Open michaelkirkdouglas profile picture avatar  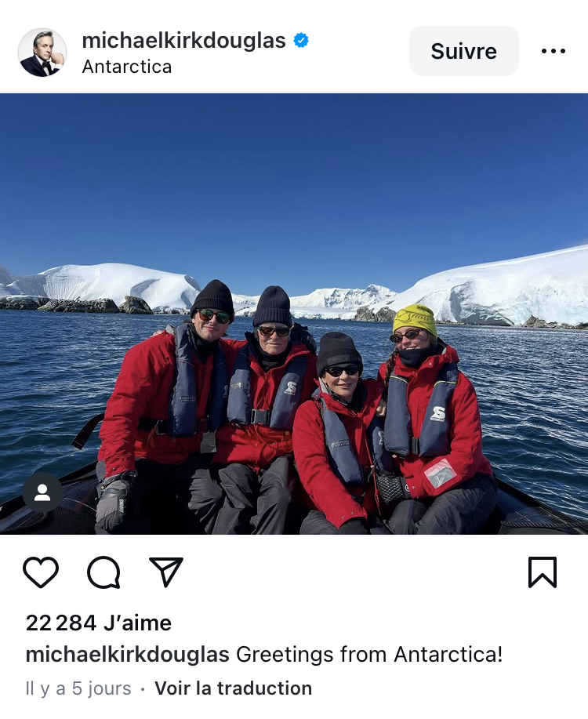click(42, 52)
